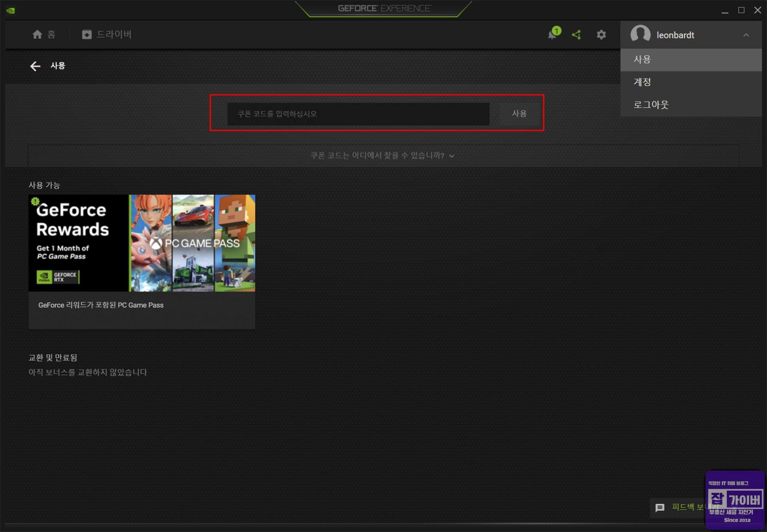Click the share icon in toolbar
The width and height of the screenshot is (767, 532).
pos(577,35)
